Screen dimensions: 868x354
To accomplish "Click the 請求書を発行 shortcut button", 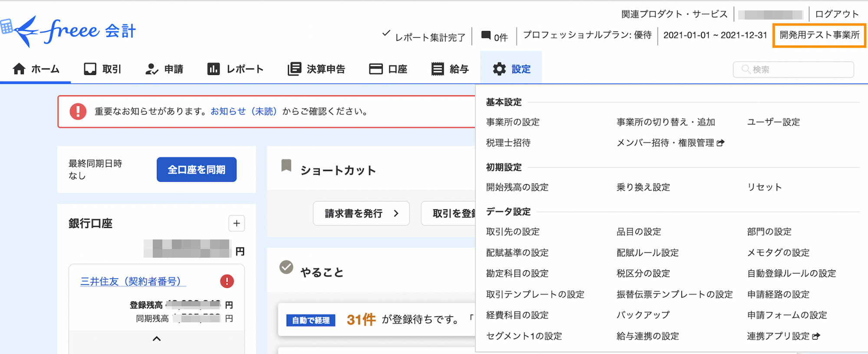I will 361,213.
